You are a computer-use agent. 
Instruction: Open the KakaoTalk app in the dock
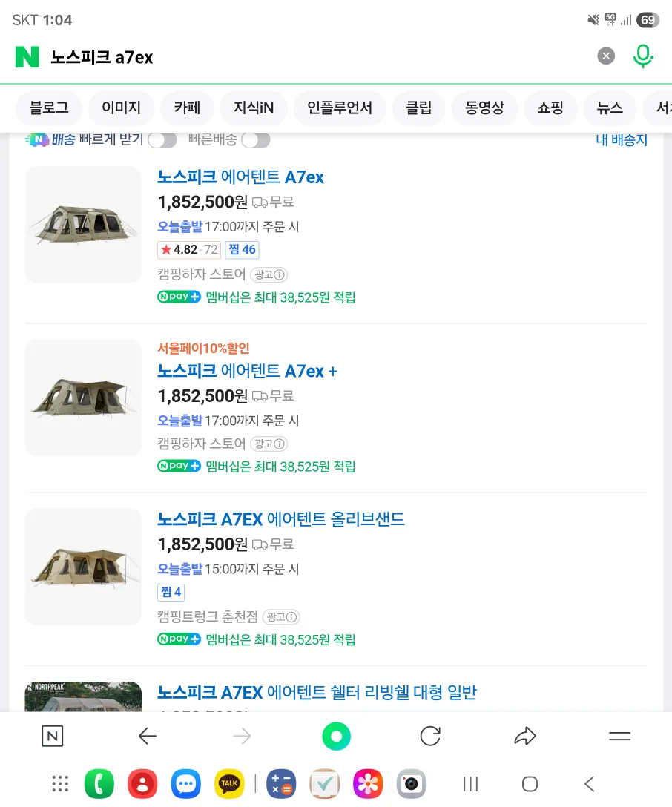[x=229, y=784]
